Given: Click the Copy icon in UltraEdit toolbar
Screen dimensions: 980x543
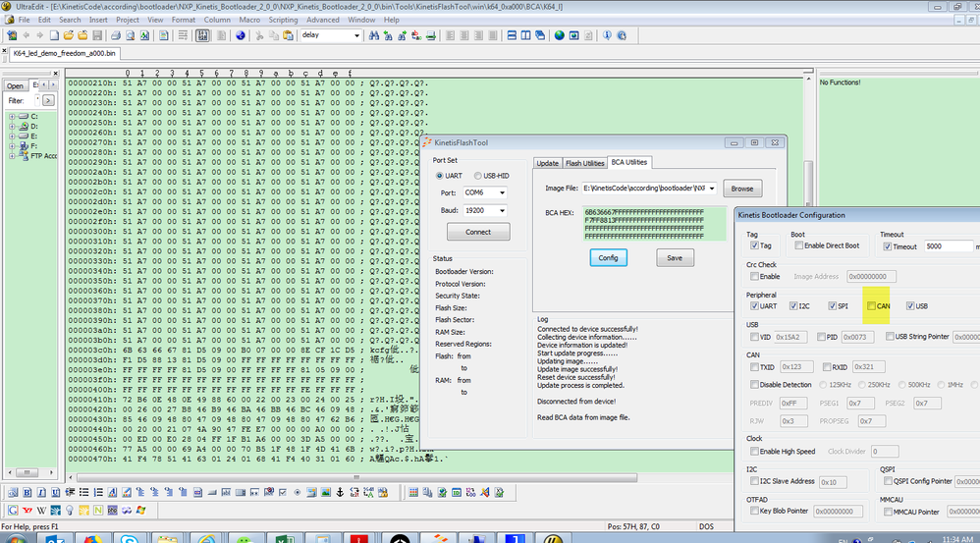Looking at the screenshot, I should pyautogui.click(x=274, y=35).
